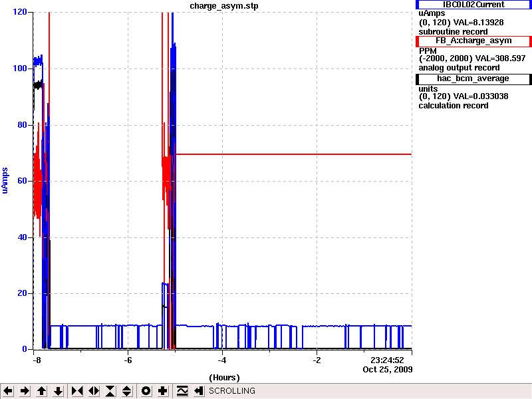Pan the plot left with left arrow

[x=8, y=391]
